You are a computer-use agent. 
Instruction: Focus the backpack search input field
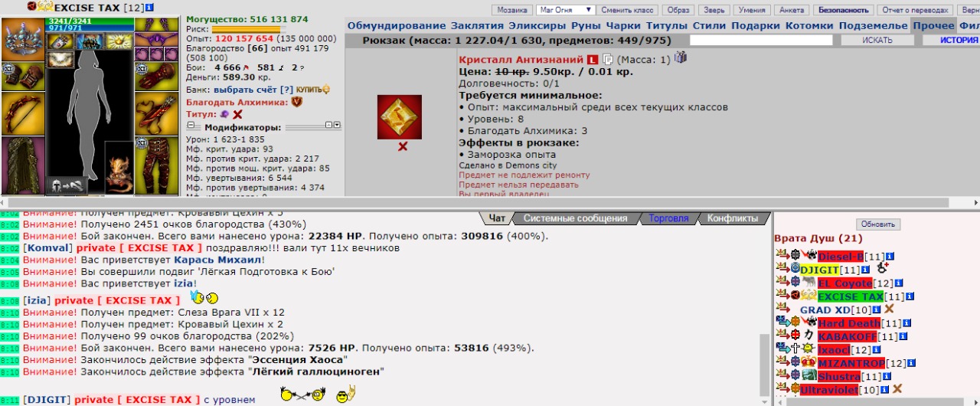[762, 40]
